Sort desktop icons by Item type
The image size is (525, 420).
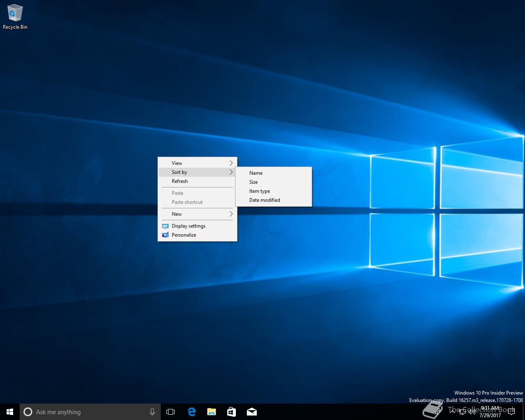point(274,191)
